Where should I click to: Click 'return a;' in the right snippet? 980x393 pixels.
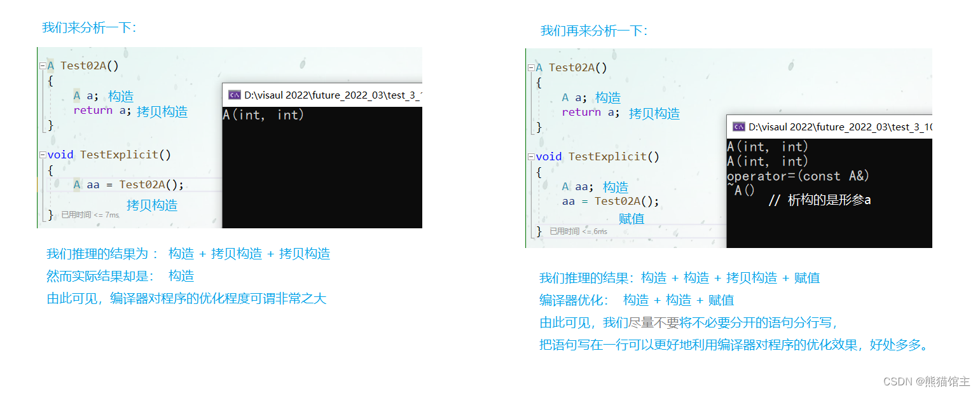pos(591,112)
